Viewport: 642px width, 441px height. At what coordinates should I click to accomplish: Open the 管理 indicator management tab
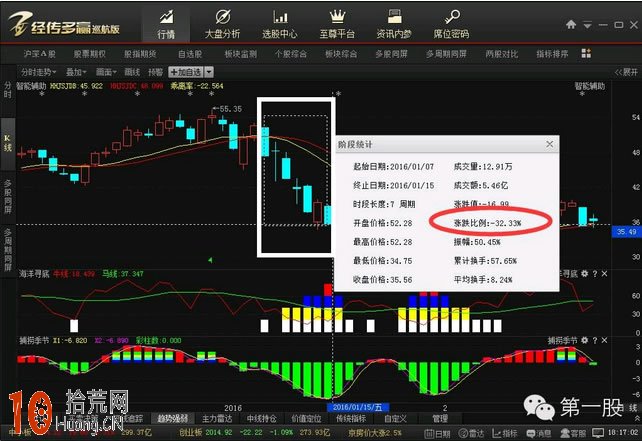point(440,418)
